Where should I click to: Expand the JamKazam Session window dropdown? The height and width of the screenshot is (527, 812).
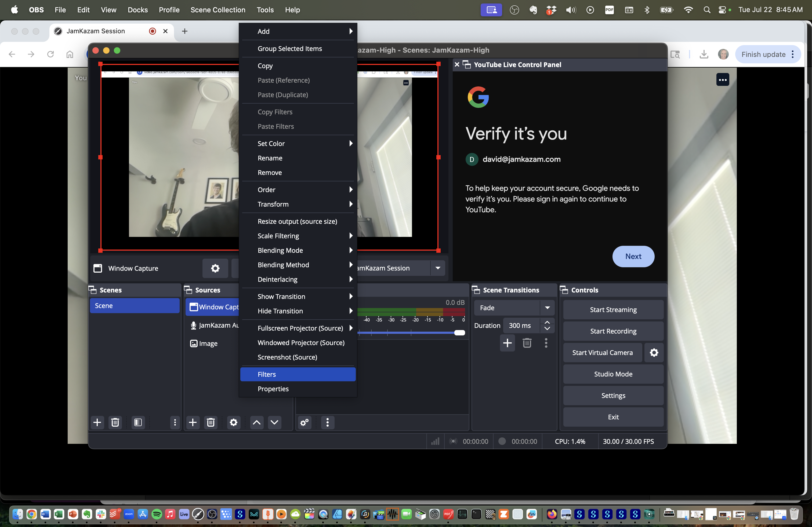(x=438, y=268)
